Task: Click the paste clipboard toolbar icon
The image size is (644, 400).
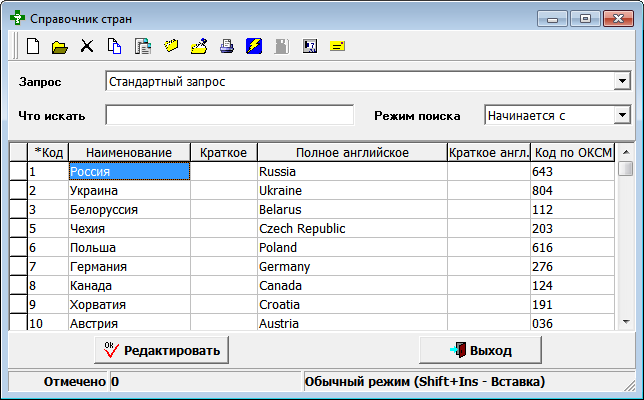Action: (x=142, y=46)
